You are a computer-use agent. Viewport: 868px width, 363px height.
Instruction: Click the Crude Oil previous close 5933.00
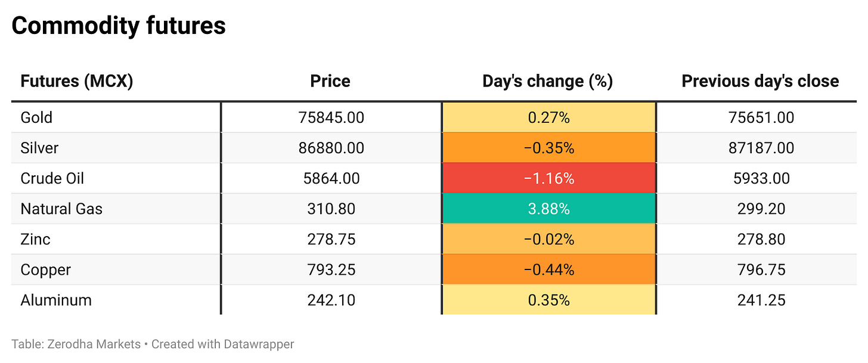click(x=760, y=179)
